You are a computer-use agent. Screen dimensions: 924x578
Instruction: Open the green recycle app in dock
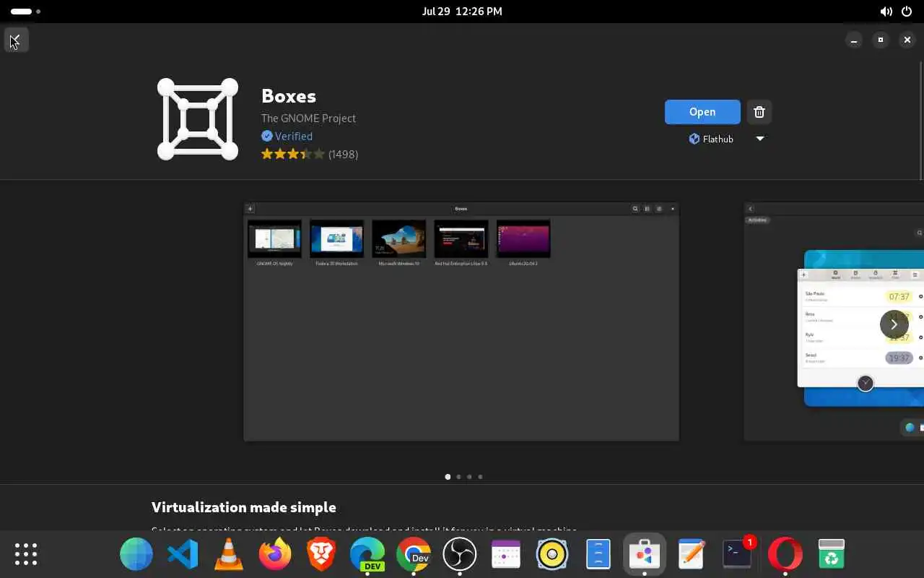(x=832, y=555)
